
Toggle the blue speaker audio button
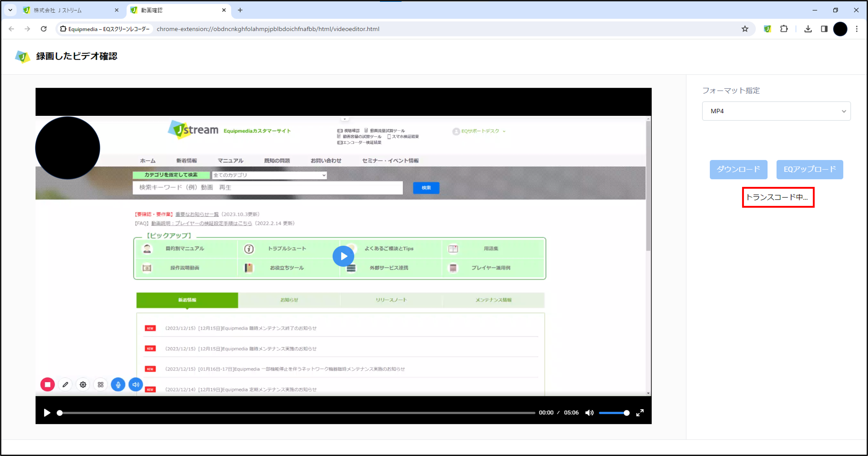(x=136, y=385)
